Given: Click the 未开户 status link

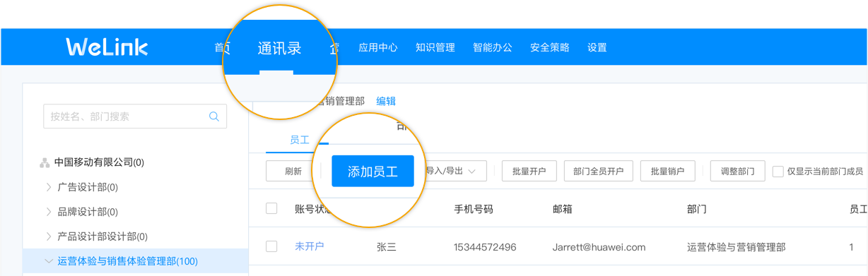Looking at the screenshot, I should (x=310, y=246).
